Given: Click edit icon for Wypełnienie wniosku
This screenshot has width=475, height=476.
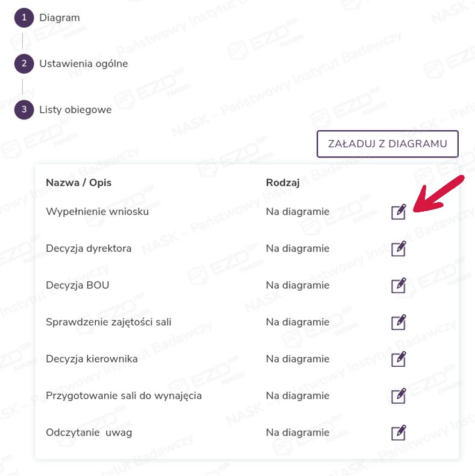Looking at the screenshot, I should (x=398, y=212).
